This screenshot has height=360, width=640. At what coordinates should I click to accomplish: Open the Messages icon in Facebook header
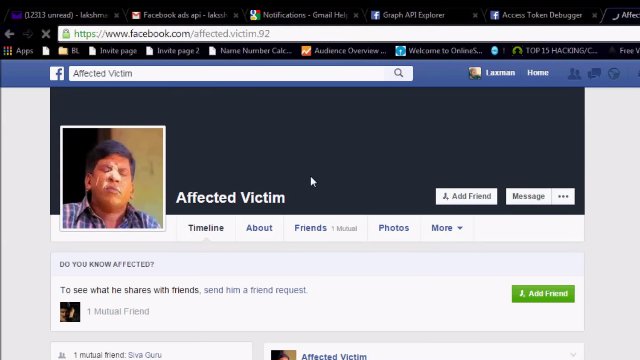coord(594,73)
